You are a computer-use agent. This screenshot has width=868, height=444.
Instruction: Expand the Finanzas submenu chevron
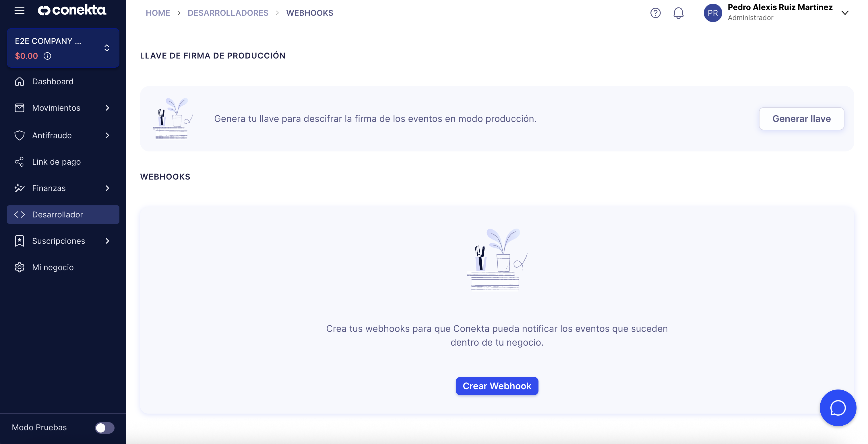pos(107,188)
